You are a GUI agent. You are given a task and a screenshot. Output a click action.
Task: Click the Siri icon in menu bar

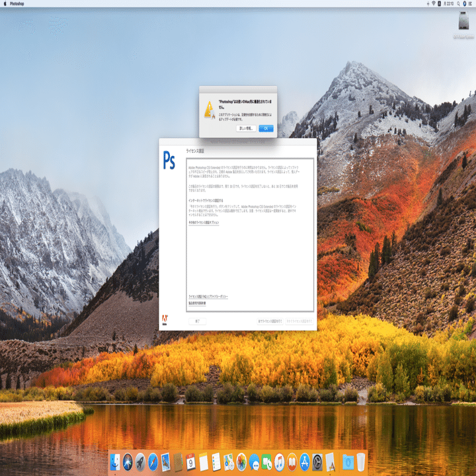[464, 4]
